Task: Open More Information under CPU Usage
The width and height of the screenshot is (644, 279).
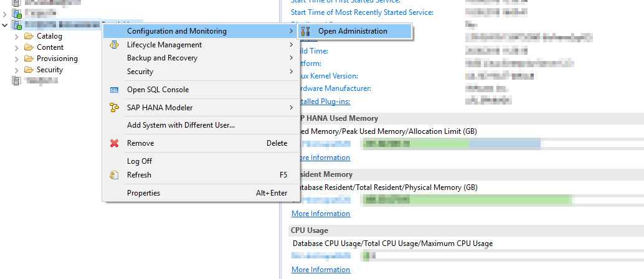Action: click(x=321, y=270)
